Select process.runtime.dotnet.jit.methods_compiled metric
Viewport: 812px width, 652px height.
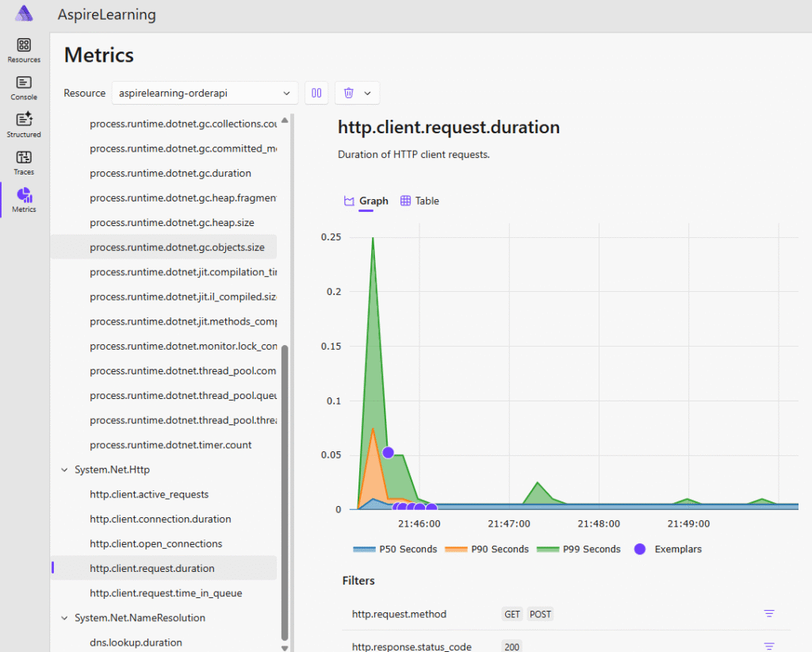tap(183, 321)
